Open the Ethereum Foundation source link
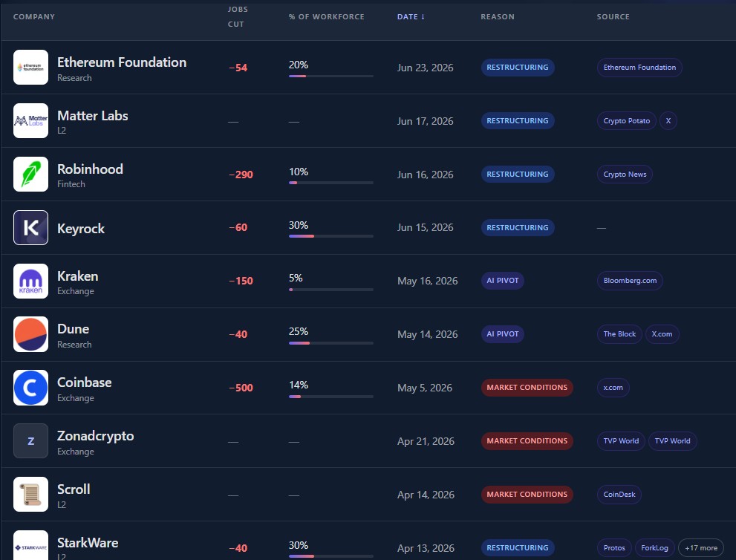The height and width of the screenshot is (560, 736). (x=639, y=67)
